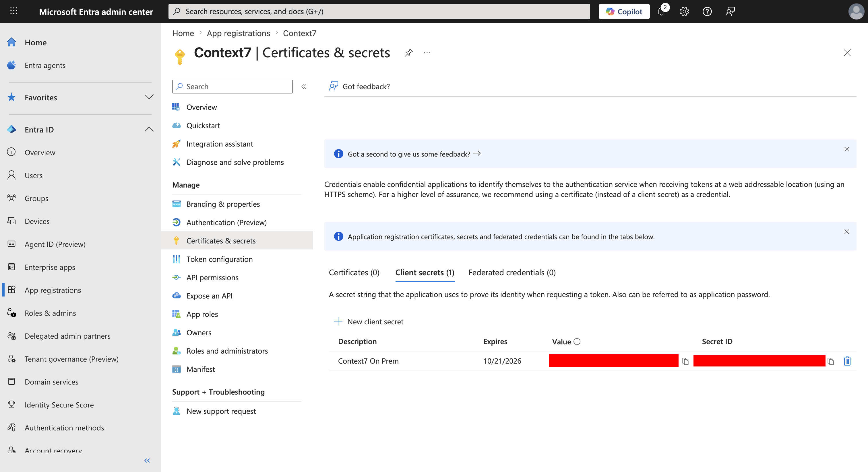
Task: Dismiss the feedback banner
Action: click(846, 149)
